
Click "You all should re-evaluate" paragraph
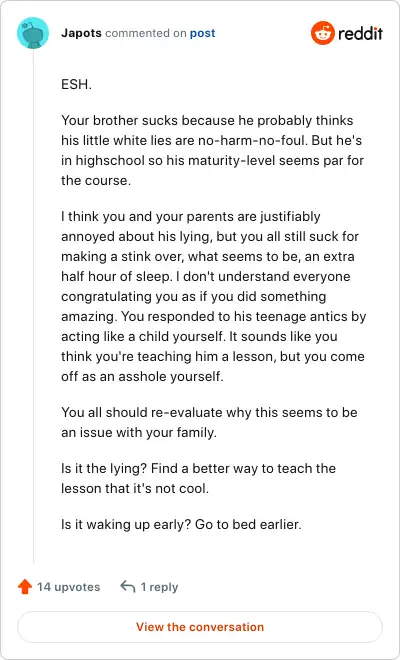(209, 422)
